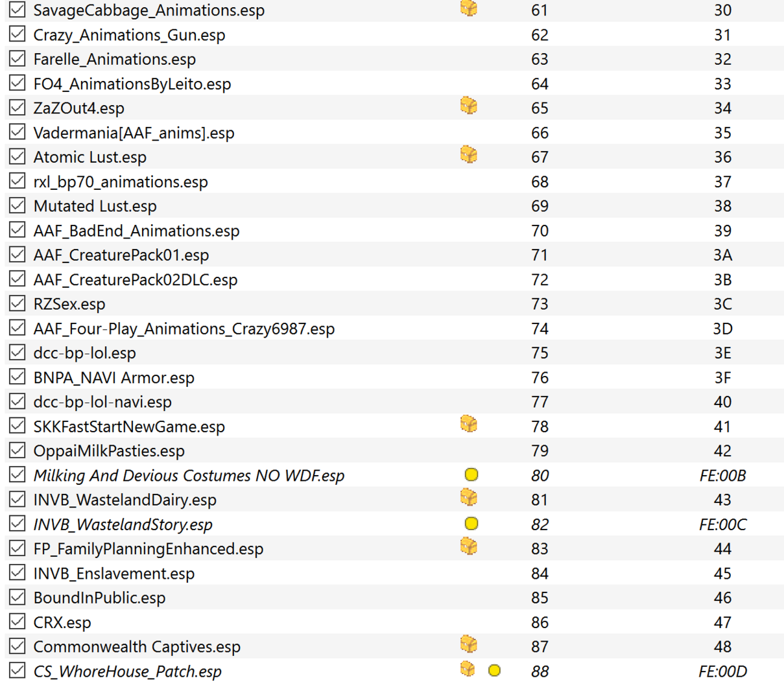Disable INVB_WastelandDairy.esp checkbox
The image size is (784, 700).
coord(18,499)
